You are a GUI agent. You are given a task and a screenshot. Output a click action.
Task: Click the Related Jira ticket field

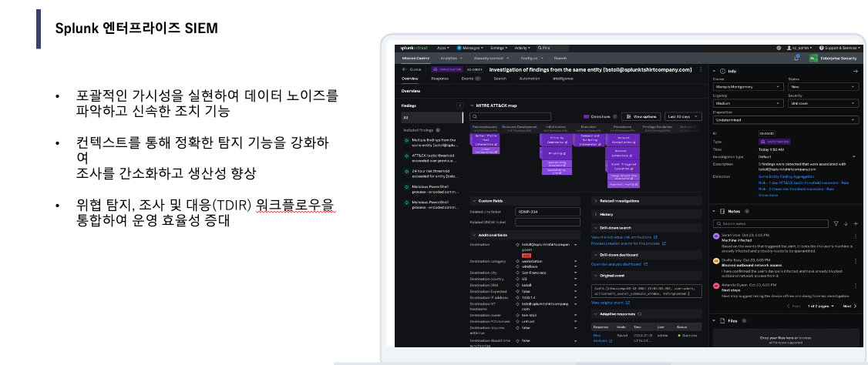(547, 211)
